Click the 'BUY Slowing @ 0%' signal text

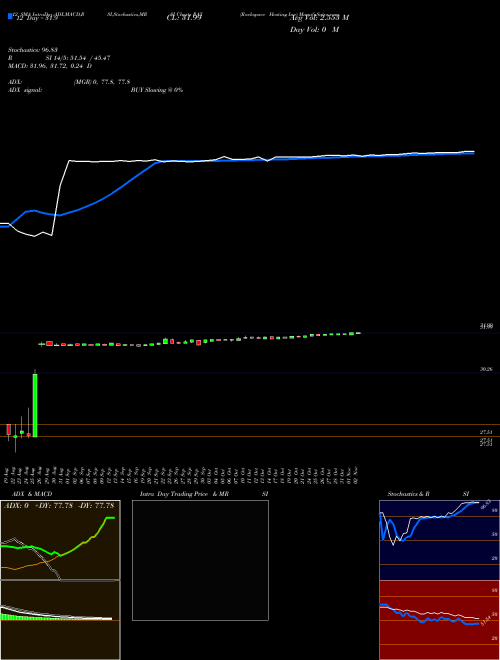click(157, 90)
